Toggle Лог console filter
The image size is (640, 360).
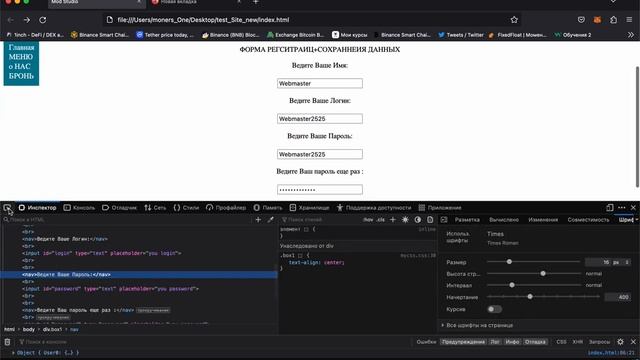[x=495, y=342]
